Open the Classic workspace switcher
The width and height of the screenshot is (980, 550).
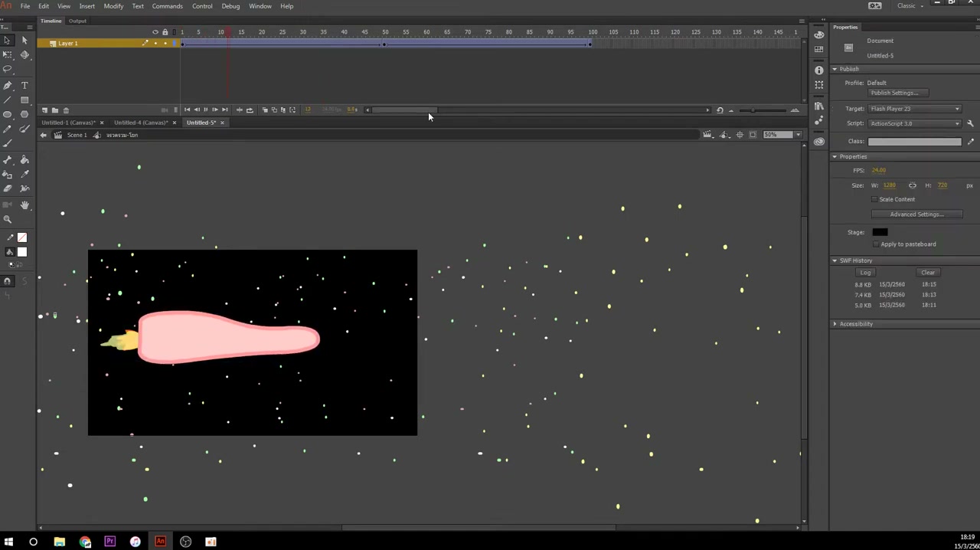[910, 6]
